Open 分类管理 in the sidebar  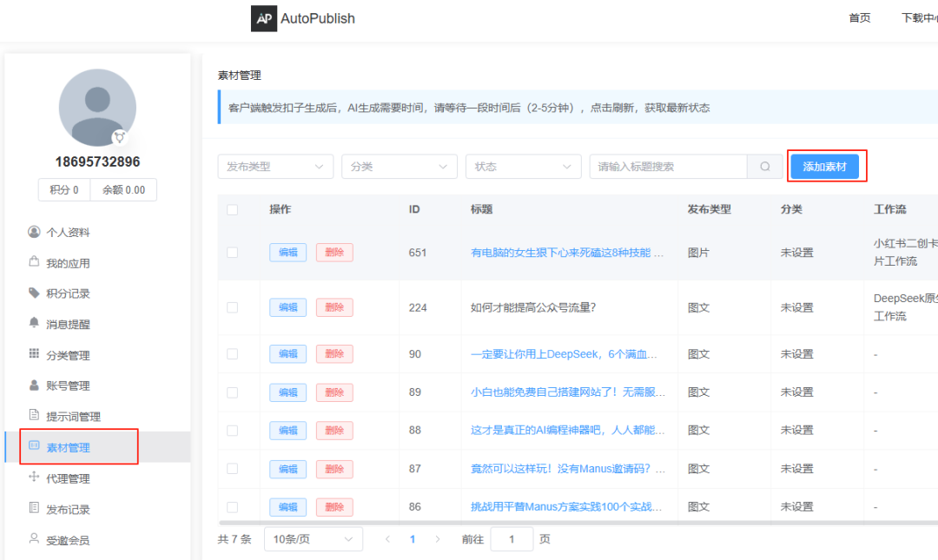pos(69,355)
